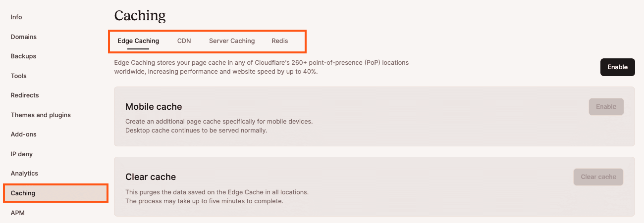This screenshot has width=644, height=223.
Task: Switch to the Edge Caching tab
Action: tap(138, 41)
